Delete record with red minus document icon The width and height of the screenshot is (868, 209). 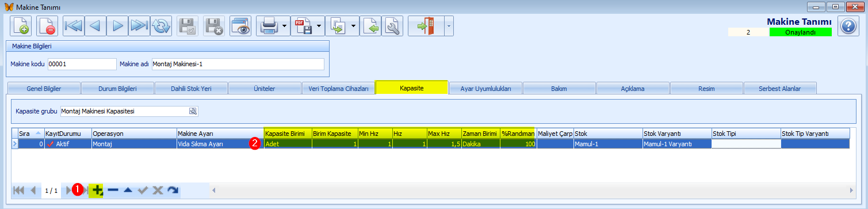47,26
